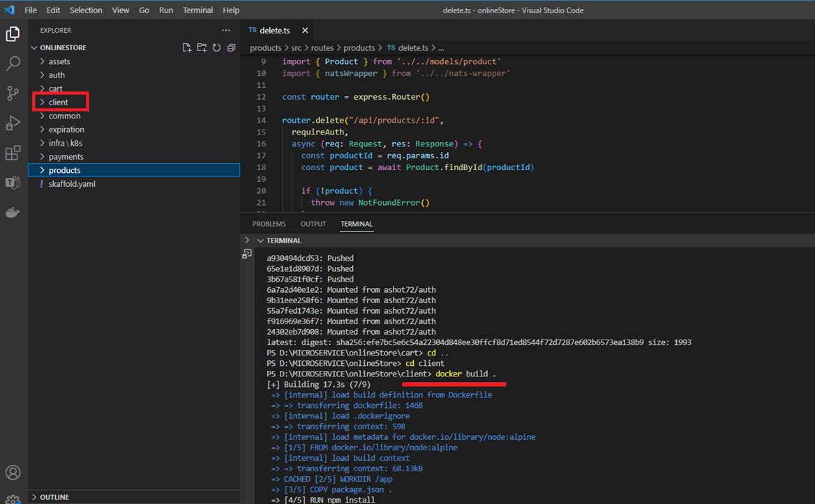Expand the payments folder
Viewport: 815px width, 504px height.
66,157
